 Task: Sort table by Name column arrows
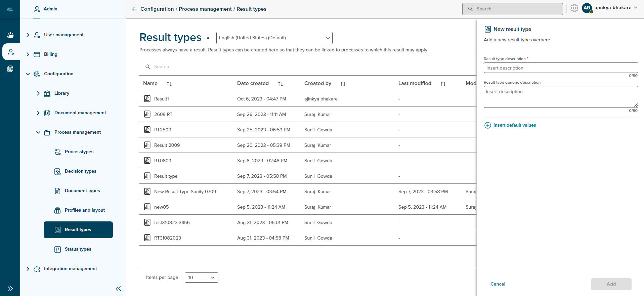169,84
